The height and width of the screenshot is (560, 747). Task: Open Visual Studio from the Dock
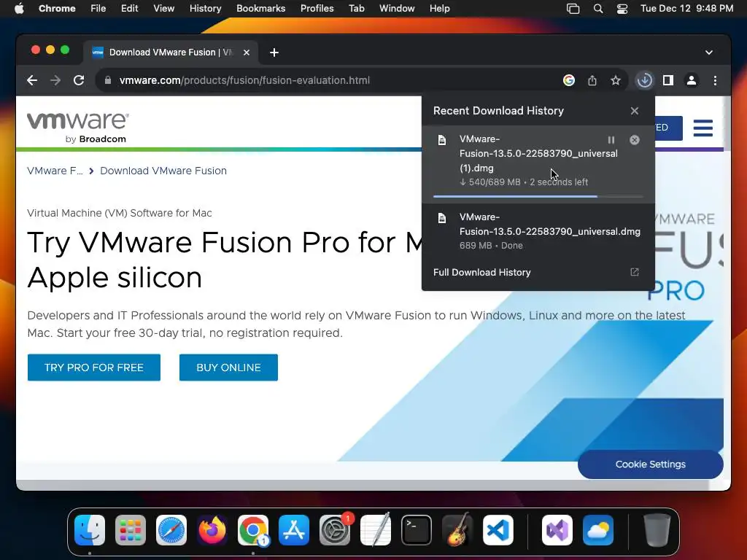(x=557, y=530)
